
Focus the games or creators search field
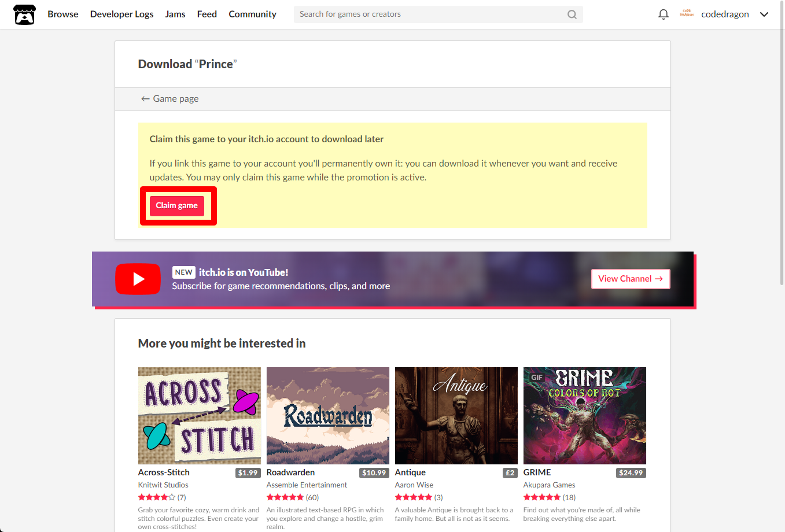[x=438, y=14]
